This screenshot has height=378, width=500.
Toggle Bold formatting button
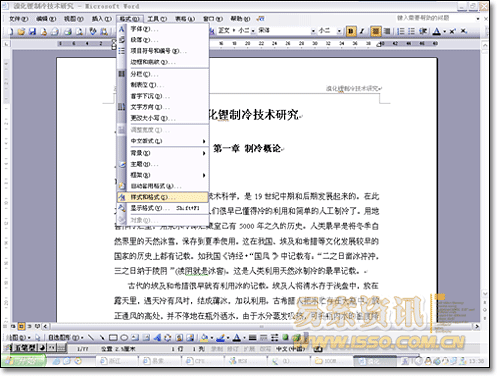(350, 31)
